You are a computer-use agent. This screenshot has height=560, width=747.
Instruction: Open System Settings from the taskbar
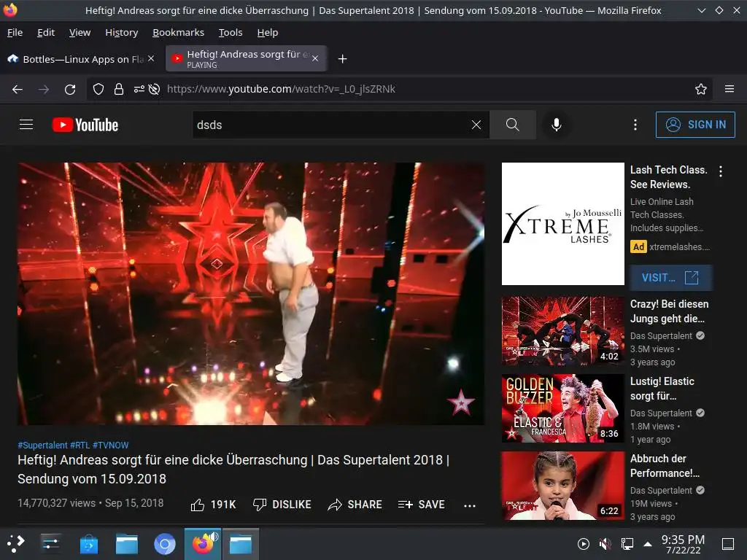point(50,544)
